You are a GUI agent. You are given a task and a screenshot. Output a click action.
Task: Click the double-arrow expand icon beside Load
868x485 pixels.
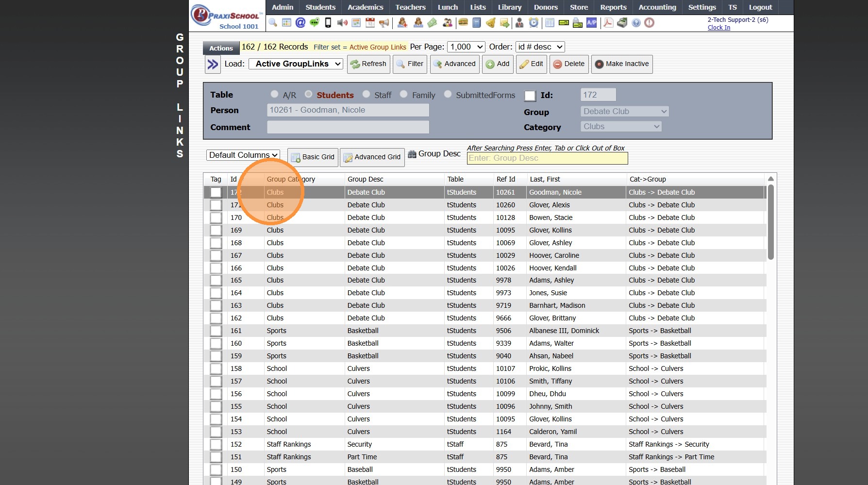[x=213, y=64]
